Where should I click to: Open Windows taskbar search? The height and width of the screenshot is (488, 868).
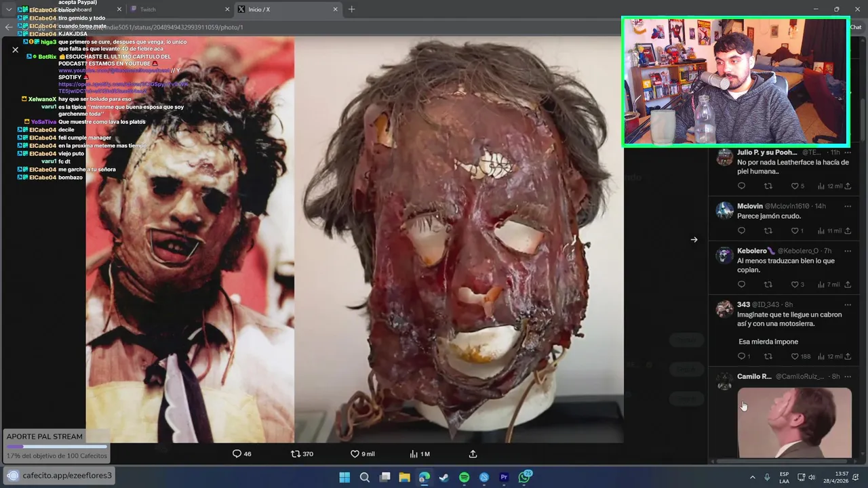(365, 477)
